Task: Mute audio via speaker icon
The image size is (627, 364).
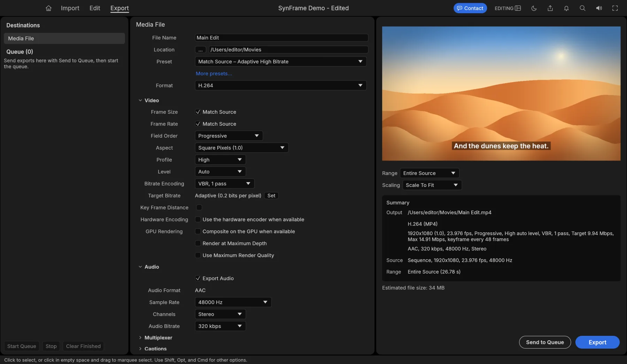Action: 599,8
